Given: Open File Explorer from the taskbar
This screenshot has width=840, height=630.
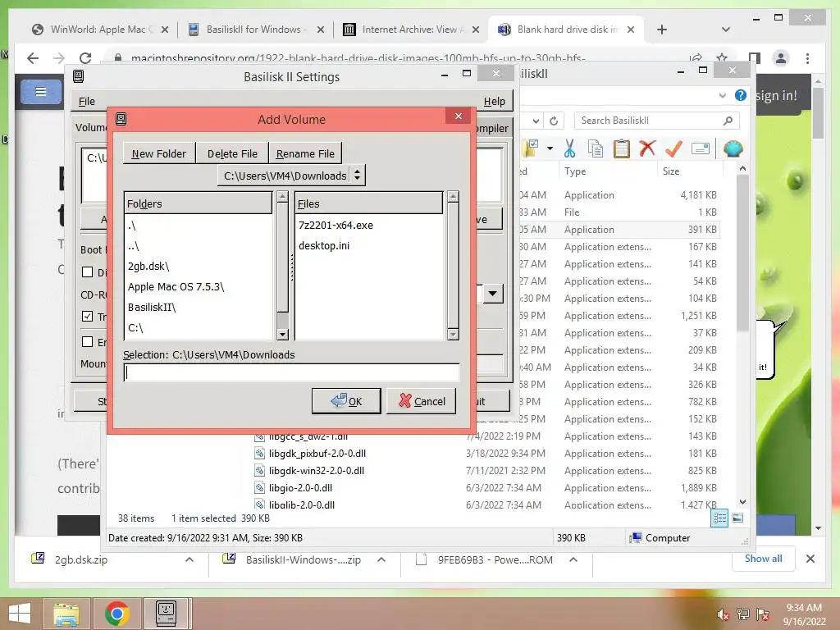Looking at the screenshot, I should (x=66, y=614).
